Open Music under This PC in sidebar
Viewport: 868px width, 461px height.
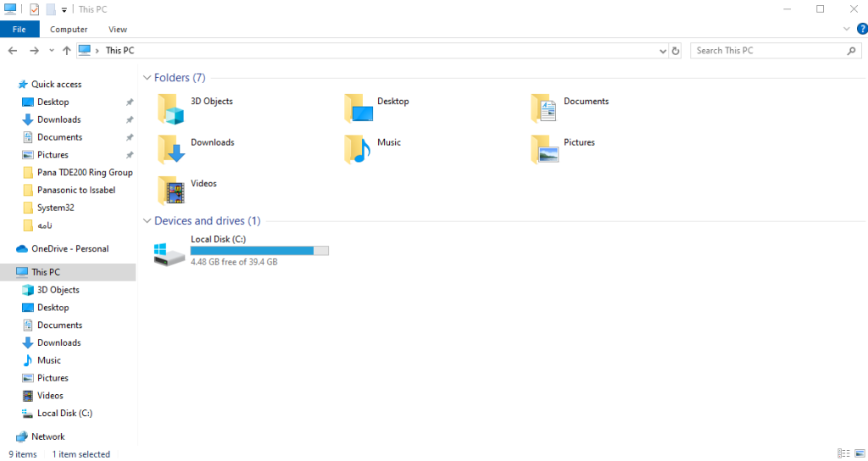coord(48,360)
